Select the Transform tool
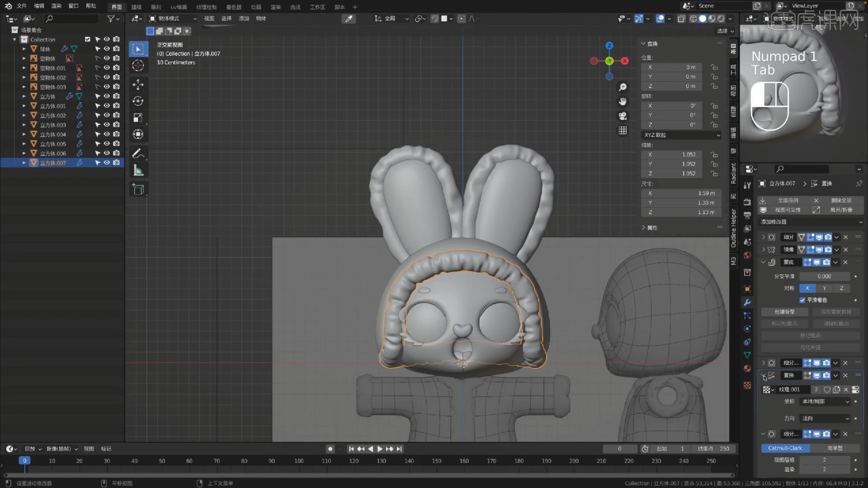The height and width of the screenshot is (488, 868). click(x=138, y=135)
